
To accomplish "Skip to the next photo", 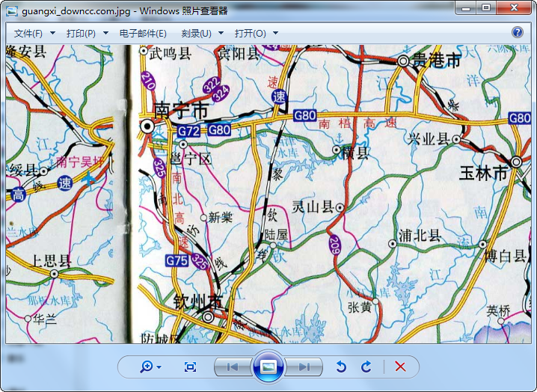I will click(304, 367).
